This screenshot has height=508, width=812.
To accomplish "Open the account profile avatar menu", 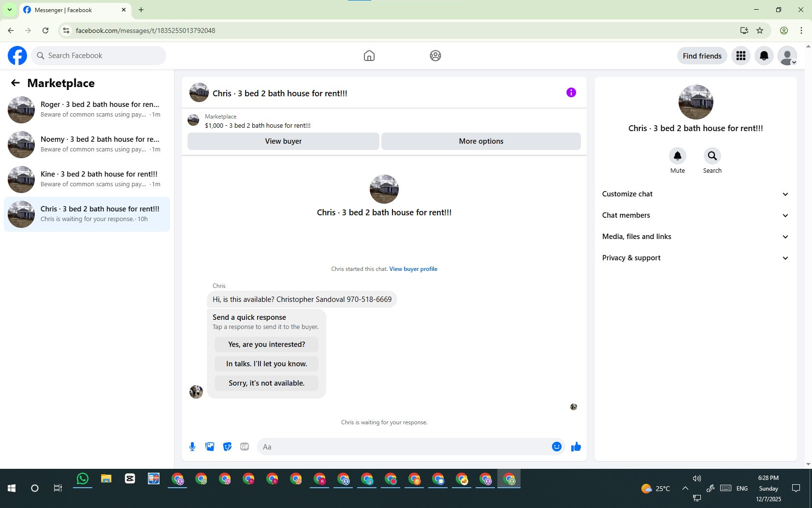I will click(787, 56).
